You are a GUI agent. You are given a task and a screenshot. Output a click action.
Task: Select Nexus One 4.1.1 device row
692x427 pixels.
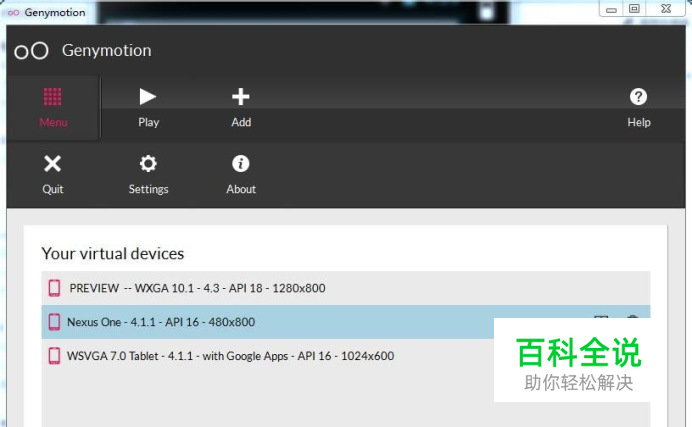click(x=346, y=322)
